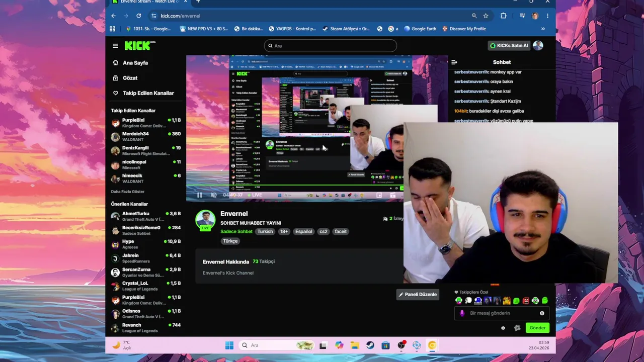Image resolution: width=644 pixels, height=362 pixels.
Task: Open the Jahrein SpeedRunners channel
Action: click(146, 258)
